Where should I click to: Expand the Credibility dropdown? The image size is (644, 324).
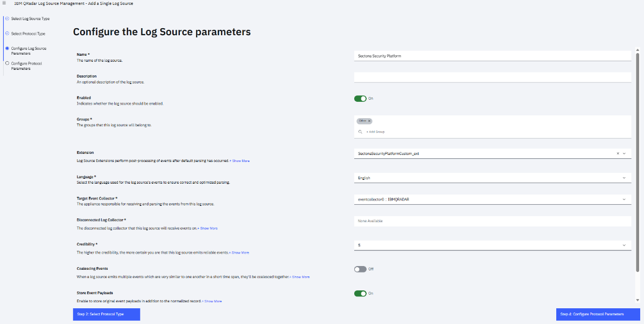click(624, 245)
